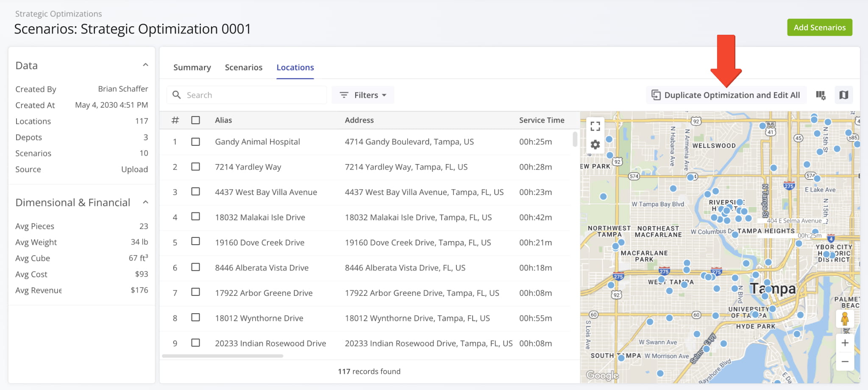The image size is (868, 390).
Task: Open map settings gear icon
Action: click(x=595, y=145)
